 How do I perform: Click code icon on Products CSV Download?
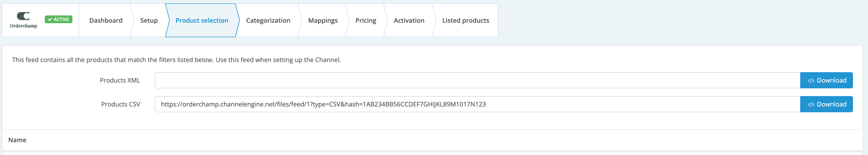click(x=811, y=105)
